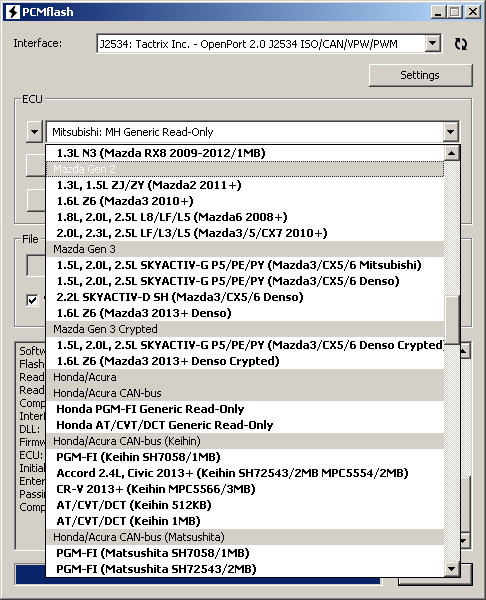Select AT/CVT/DCT Keihin 1MB
The image size is (486, 600).
245,521
